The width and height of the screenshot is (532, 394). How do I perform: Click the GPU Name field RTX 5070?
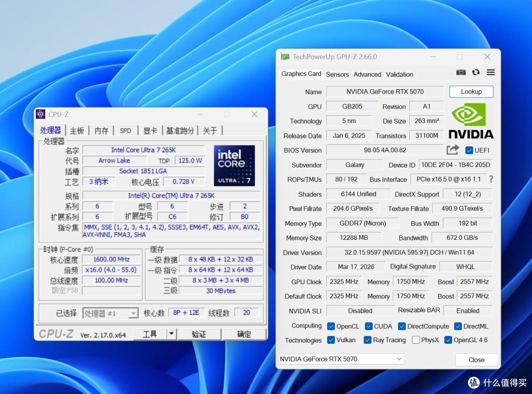click(x=385, y=92)
